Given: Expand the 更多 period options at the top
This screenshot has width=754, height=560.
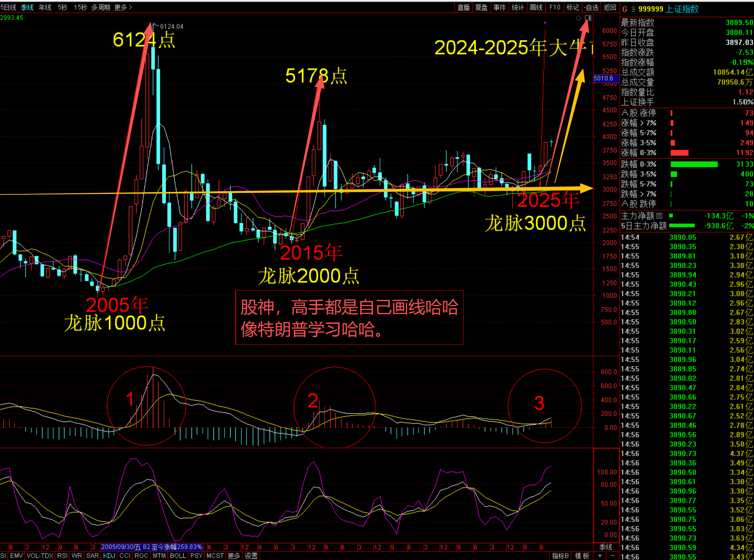Looking at the screenshot, I should [x=123, y=7].
